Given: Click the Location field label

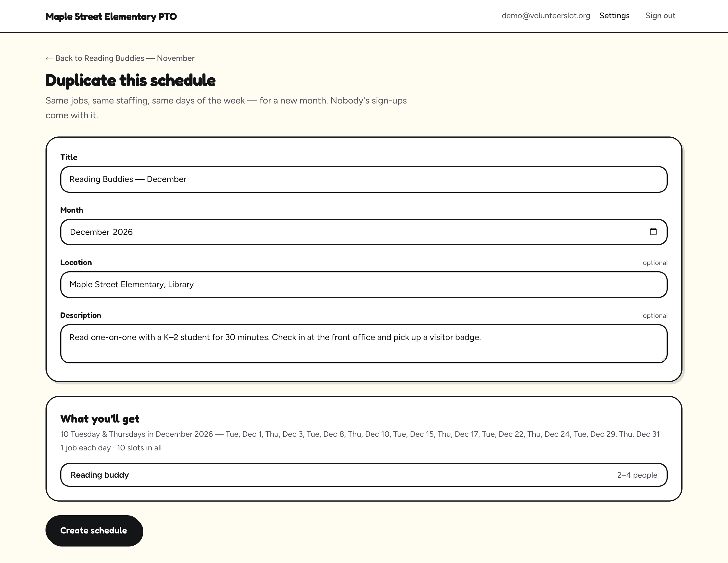Looking at the screenshot, I should point(76,262).
